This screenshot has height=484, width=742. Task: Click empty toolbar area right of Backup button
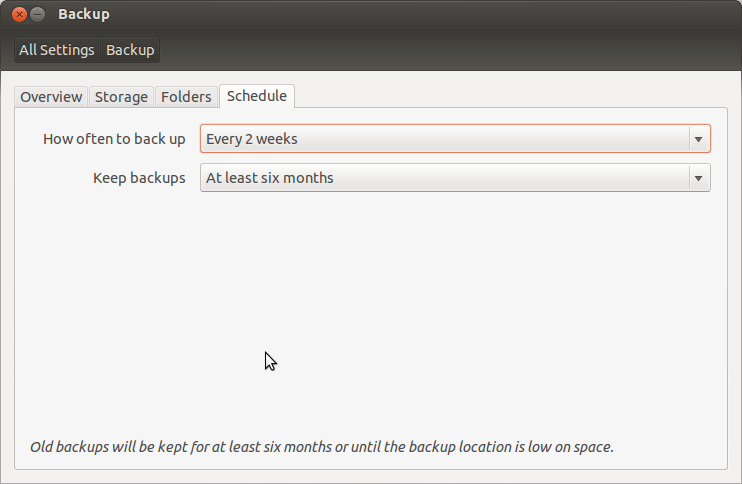(x=450, y=50)
